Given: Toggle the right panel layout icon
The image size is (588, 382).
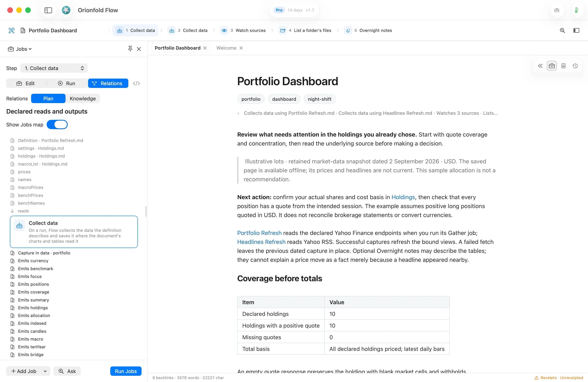Looking at the screenshot, I should (x=576, y=30).
